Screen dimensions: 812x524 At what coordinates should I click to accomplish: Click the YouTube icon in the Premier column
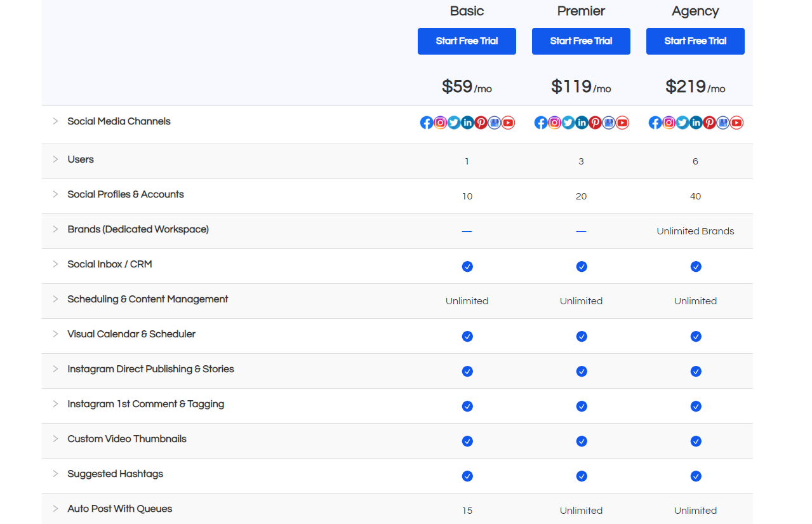pos(622,123)
